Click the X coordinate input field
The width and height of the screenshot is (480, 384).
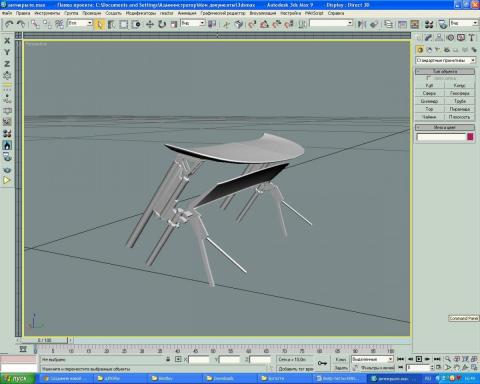coord(199,359)
